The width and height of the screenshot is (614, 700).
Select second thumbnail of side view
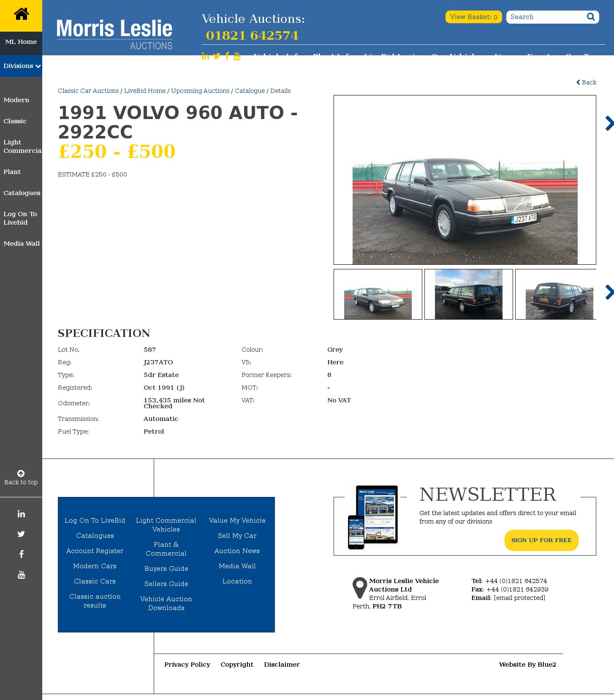pos(469,294)
